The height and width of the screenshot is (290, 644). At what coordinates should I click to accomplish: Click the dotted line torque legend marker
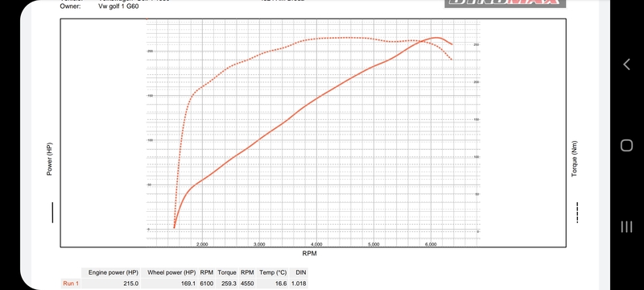click(x=577, y=213)
